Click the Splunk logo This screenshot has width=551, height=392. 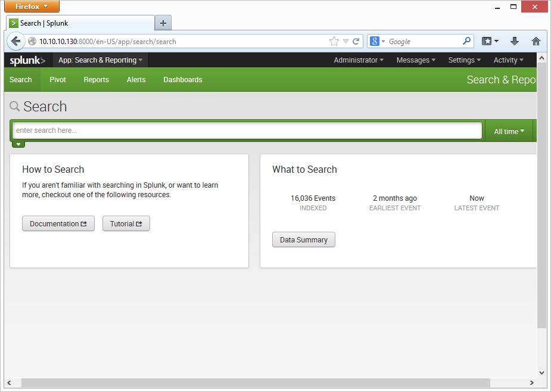pyautogui.click(x=27, y=61)
